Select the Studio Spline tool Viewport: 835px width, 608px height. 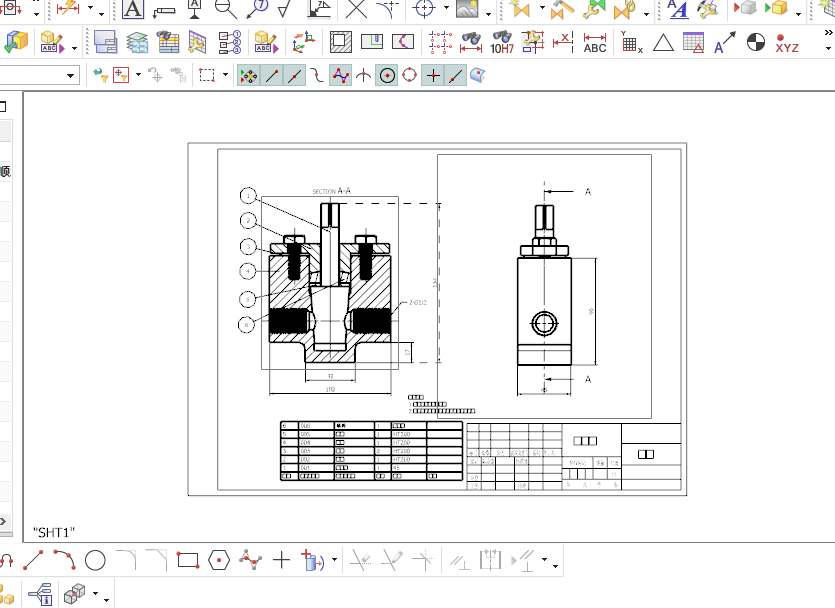[x=250, y=560]
